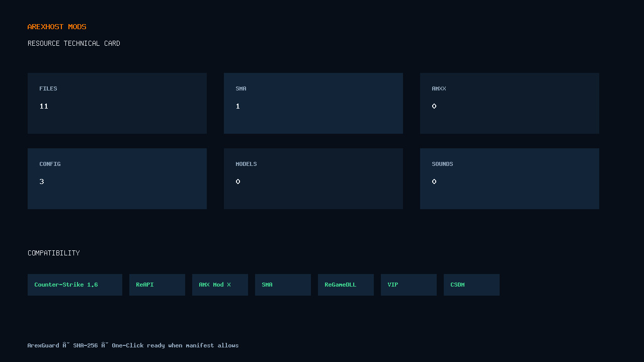
Task: Click the VIP compatibility tag
Action: 409,285
